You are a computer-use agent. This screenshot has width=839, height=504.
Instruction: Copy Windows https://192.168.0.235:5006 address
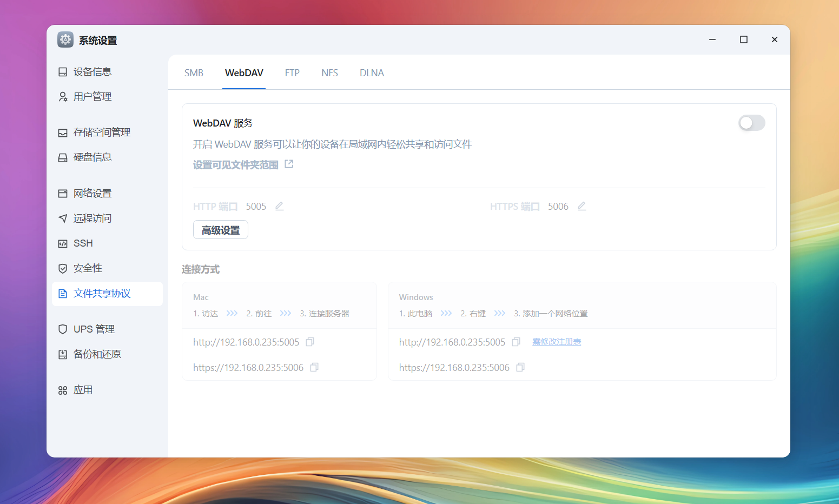click(520, 367)
